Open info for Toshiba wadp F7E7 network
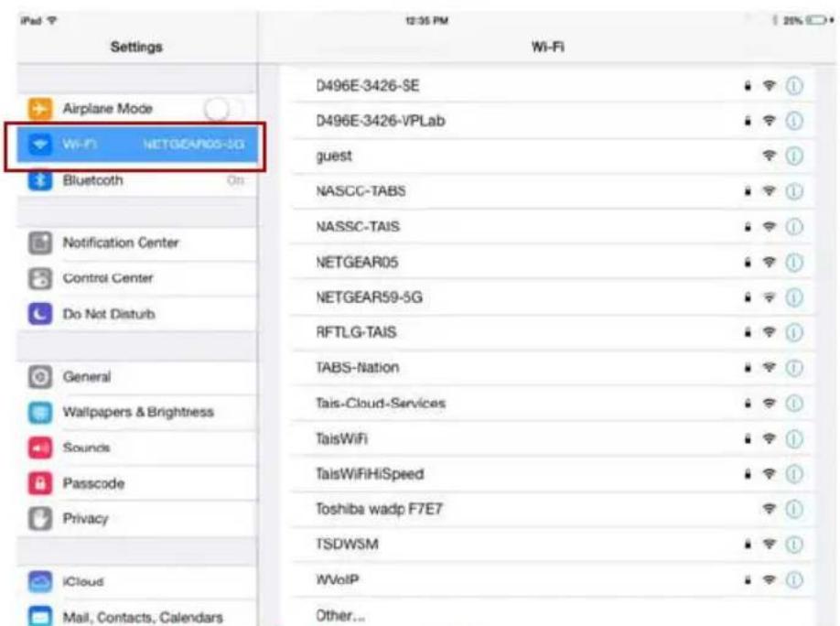The image size is (840, 626). click(x=794, y=509)
